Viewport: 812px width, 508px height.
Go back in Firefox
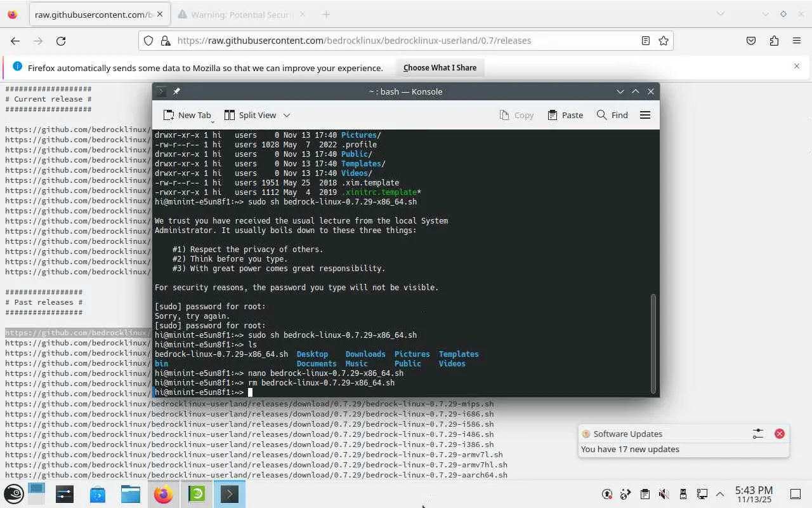coord(15,41)
